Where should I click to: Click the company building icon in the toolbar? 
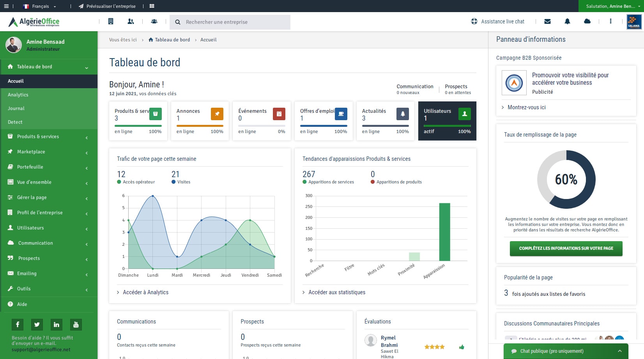(x=110, y=21)
